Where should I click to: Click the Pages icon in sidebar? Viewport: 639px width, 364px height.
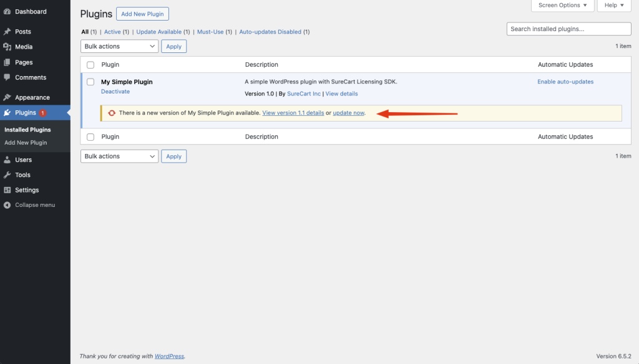click(x=7, y=62)
